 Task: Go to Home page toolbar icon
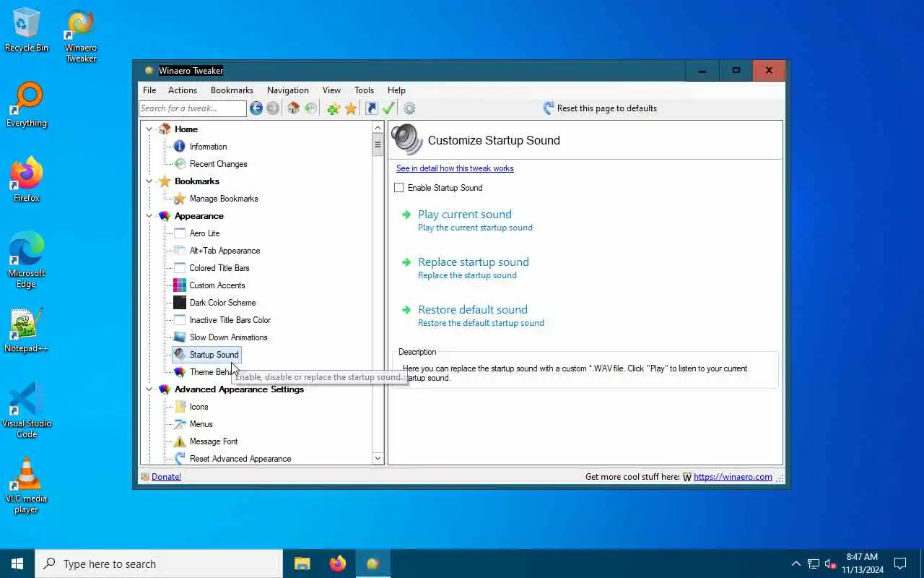[x=293, y=108]
